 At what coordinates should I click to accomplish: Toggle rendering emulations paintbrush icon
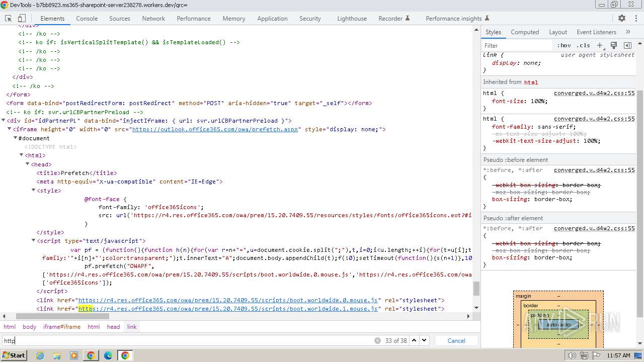[x=614, y=45]
